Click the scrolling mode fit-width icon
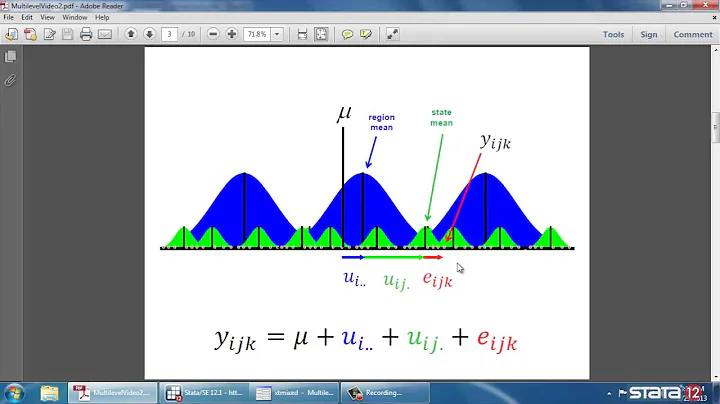This screenshot has height=404, width=720. tap(302, 34)
